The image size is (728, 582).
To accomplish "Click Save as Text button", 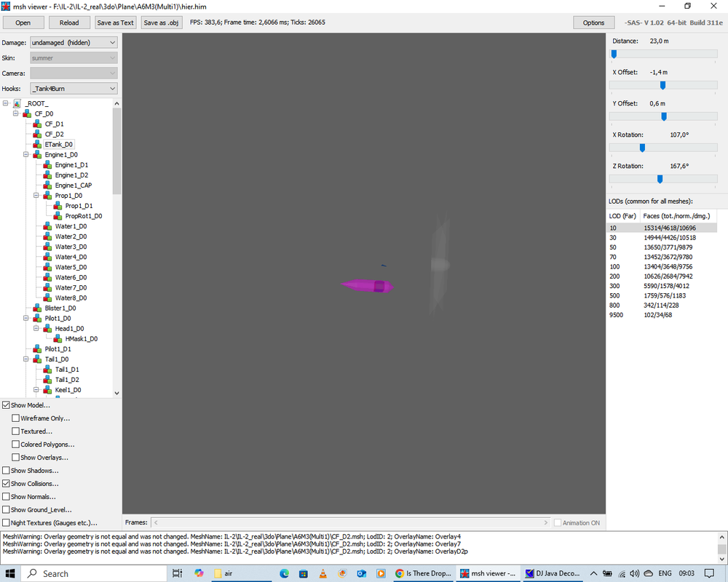I will [x=116, y=23].
